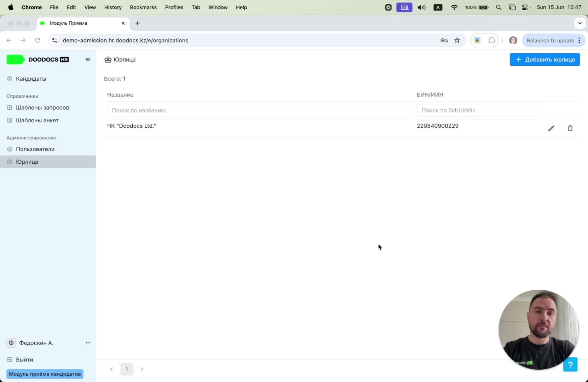Image resolution: width=588 pixels, height=382 pixels.
Task: Click Выйти to log out
Action: point(24,359)
